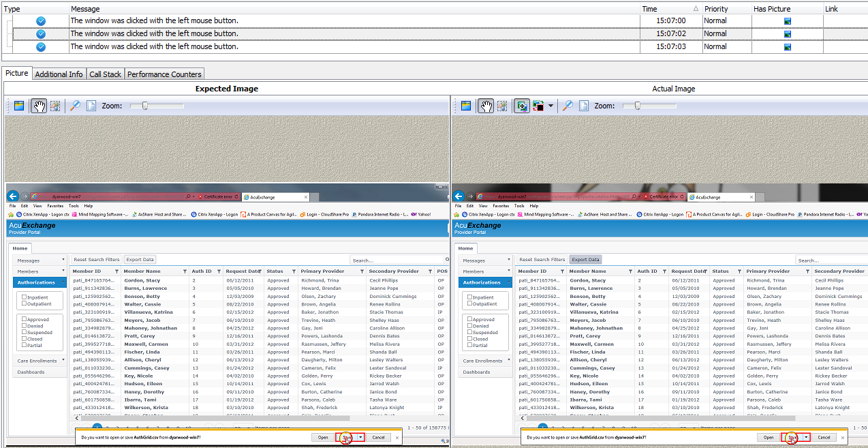868x448 pixels.
Task: Click the red-dotted difference icon in Actual Image toolbar
Action: [x=538, y=106]
